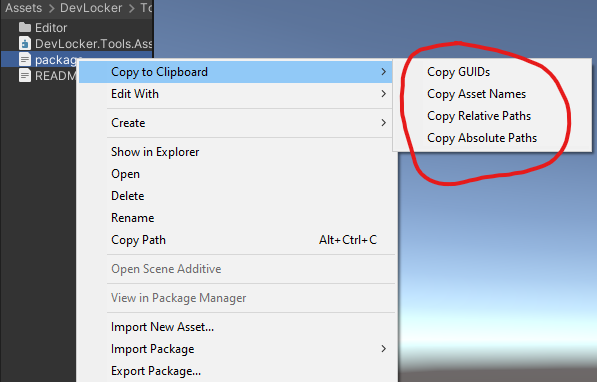
Task: Click Delete in the context menu
Action: [128, 196]
